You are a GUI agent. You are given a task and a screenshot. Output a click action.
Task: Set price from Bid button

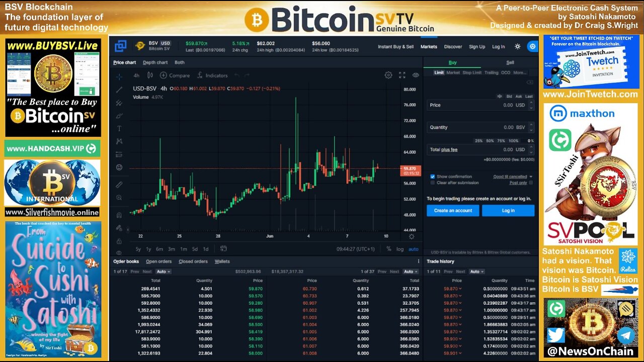pos(509,96)
